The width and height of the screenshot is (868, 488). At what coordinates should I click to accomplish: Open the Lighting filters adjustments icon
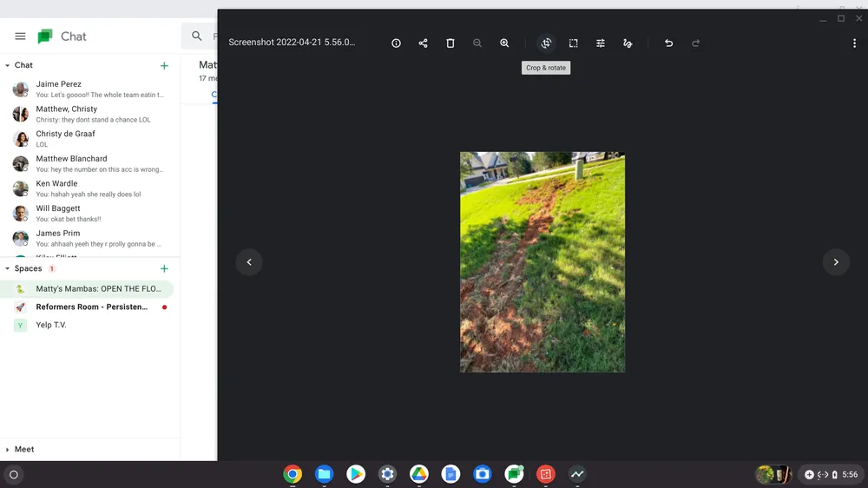(600, 43)
